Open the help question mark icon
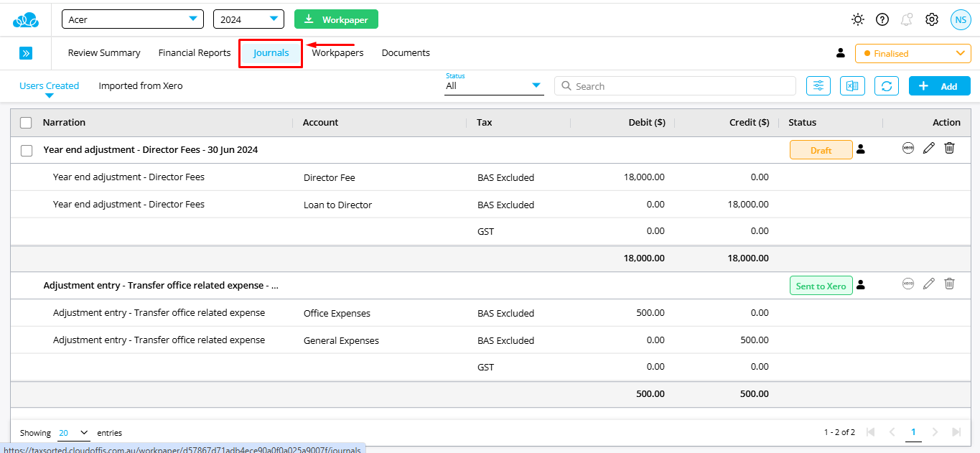Screen dimensions: 980x453 point(882,20)
